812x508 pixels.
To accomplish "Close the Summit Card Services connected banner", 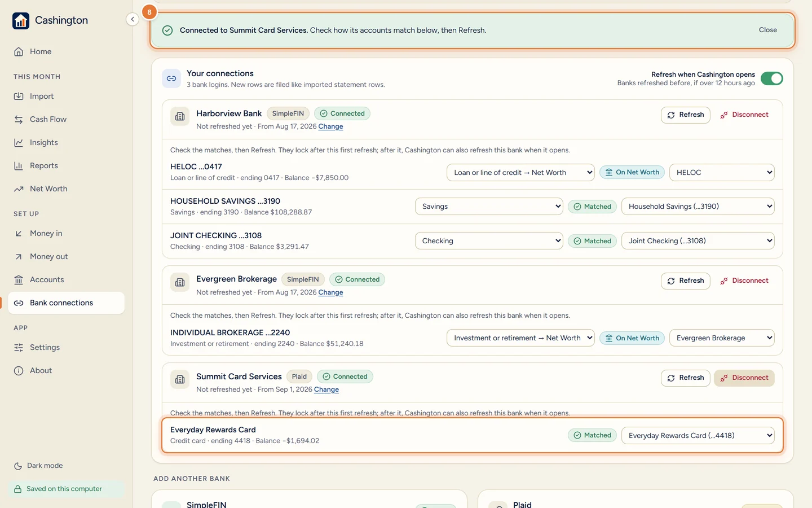I will pos(767,30).
